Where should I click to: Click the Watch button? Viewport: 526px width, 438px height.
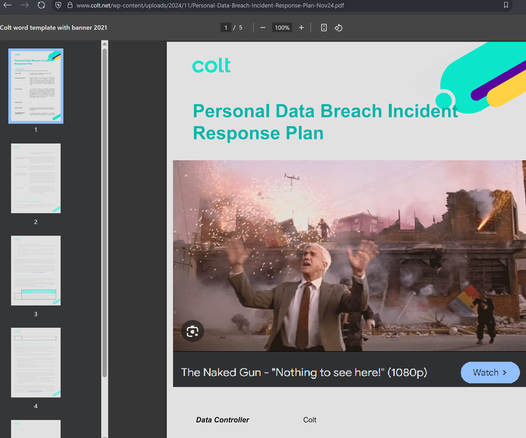(x=490, y=372)
